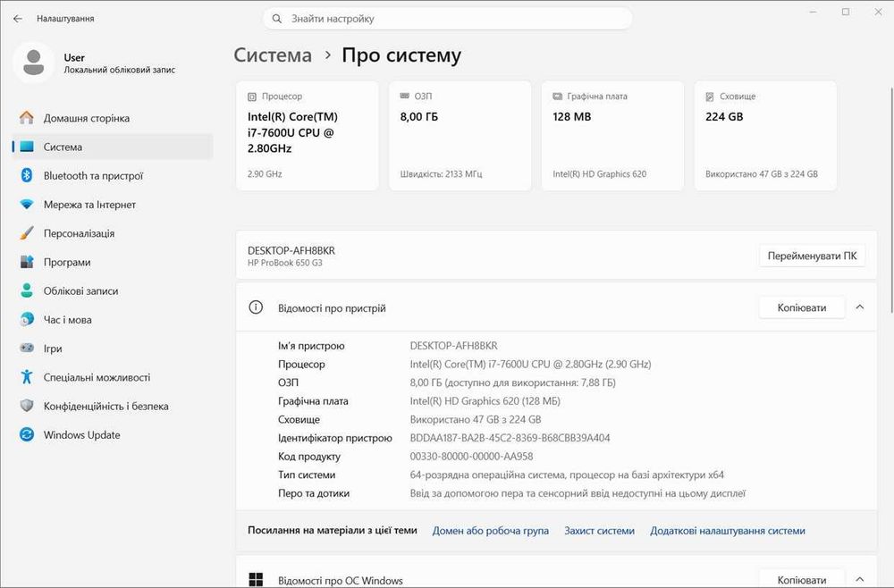Screen dimensions: 894x588
Task: Click the Перейменувати ПК button
Action: click(812, 256)
